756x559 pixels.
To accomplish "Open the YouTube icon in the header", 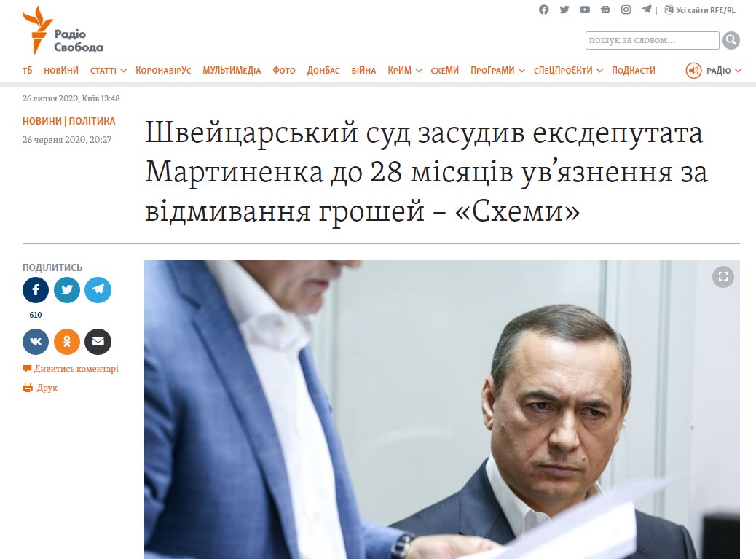I will 585,9.
